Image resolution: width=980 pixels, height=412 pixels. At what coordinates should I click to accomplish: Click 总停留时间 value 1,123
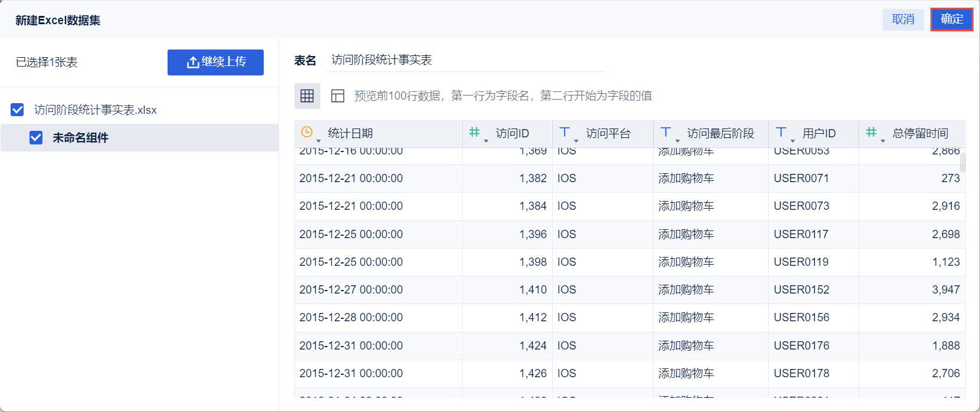click(x=946, y=262)
